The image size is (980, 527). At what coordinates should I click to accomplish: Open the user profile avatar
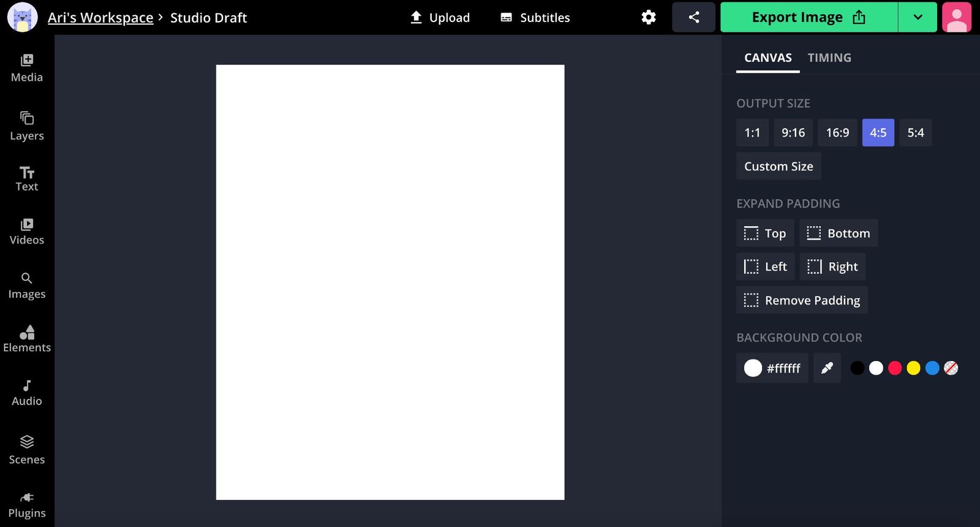point(957,17)
